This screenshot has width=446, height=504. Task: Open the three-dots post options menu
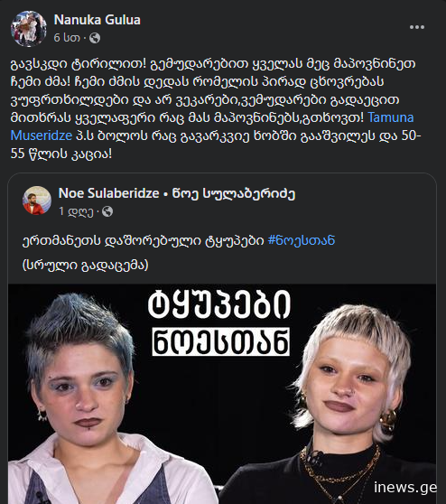click(417, 27)
